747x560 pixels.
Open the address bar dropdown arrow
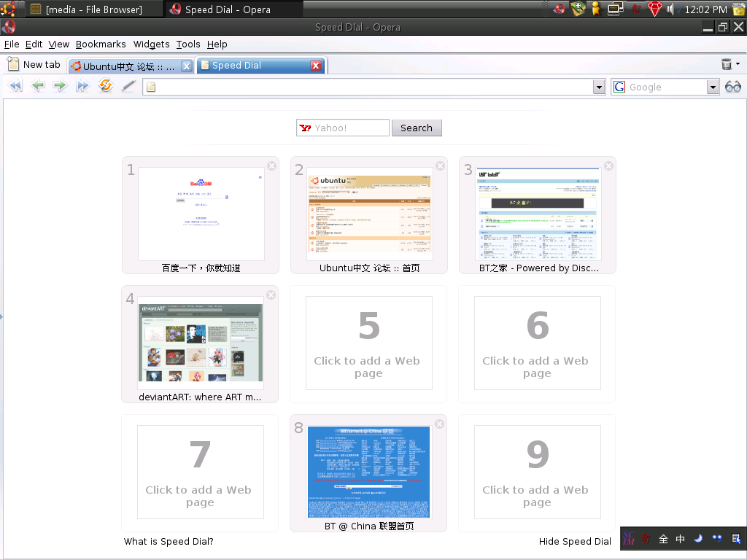600,87
